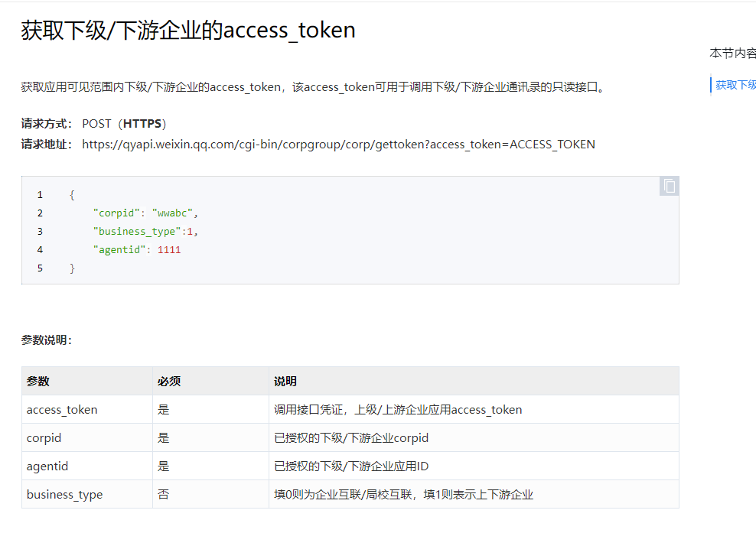The width and height of the screenshot is (756, 559).
Task: Open the 获取下级 link in 本节内容 sidebar
Action: tap(736, 85)
